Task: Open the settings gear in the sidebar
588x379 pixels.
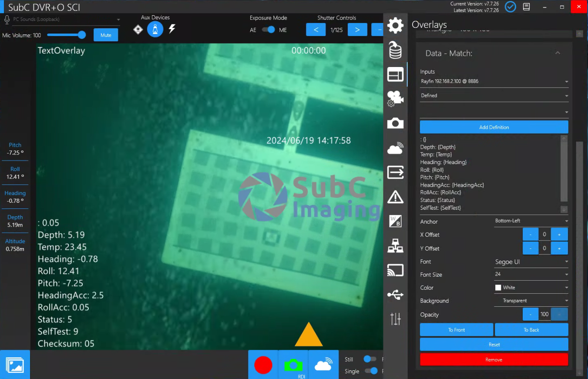Action: (x=395, y=26)
